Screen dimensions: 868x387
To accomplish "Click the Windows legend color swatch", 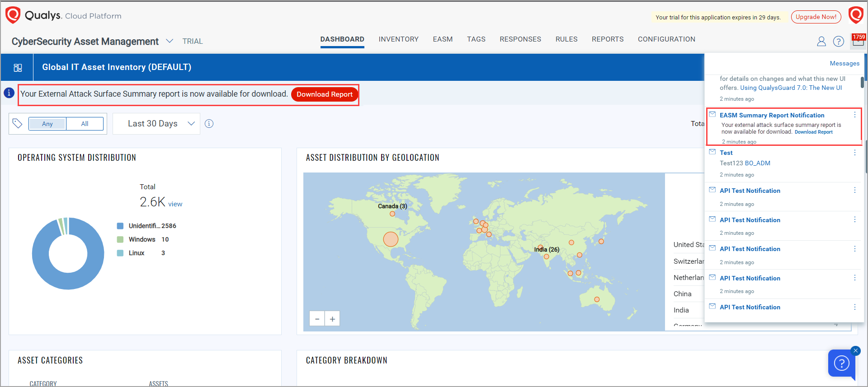I will click(x=120, y=239).
